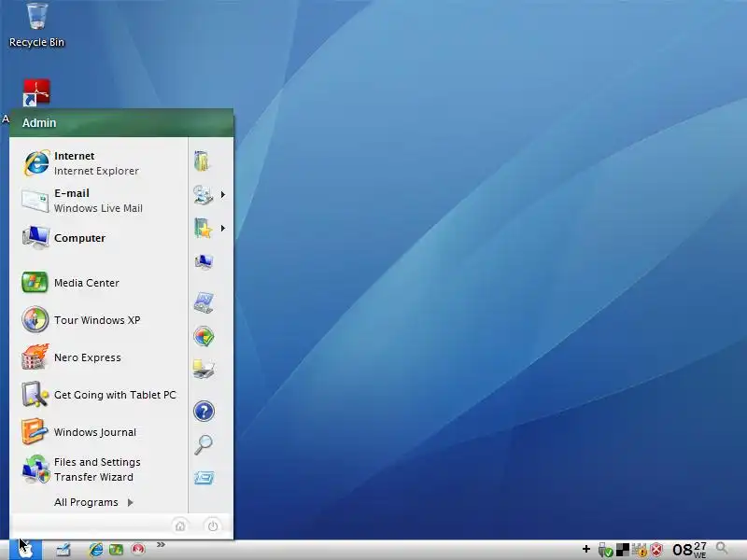
Task: Expand favorites submenu arrow
Action: coord(222,228)
